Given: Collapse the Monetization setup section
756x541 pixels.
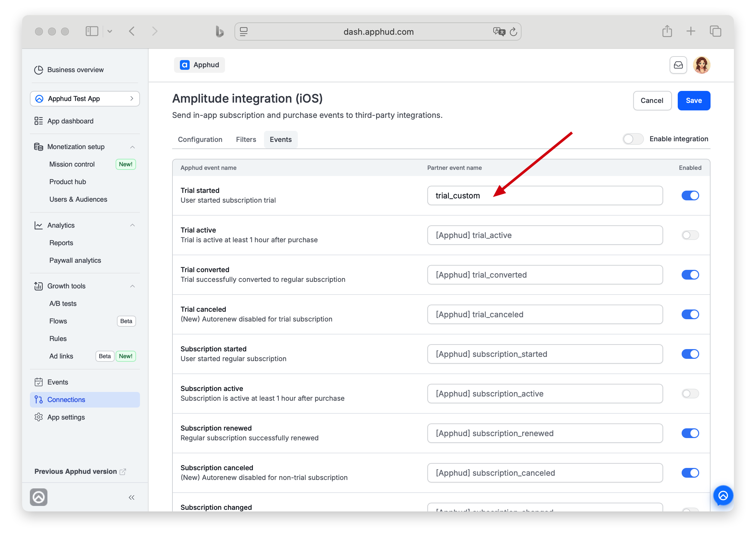Looking at the screenshot, I should pos(132,147).
